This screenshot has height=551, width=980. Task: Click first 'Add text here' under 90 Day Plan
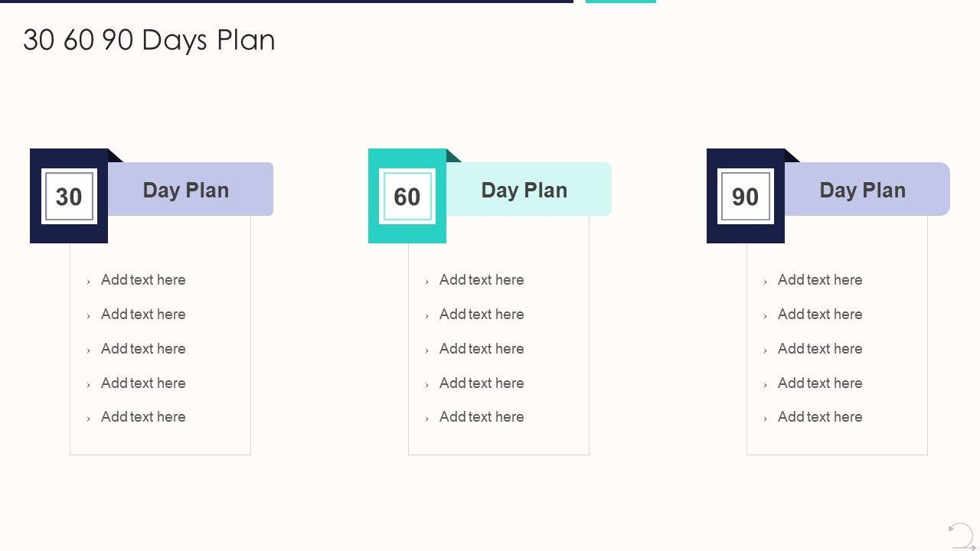[x=820, y=280]
